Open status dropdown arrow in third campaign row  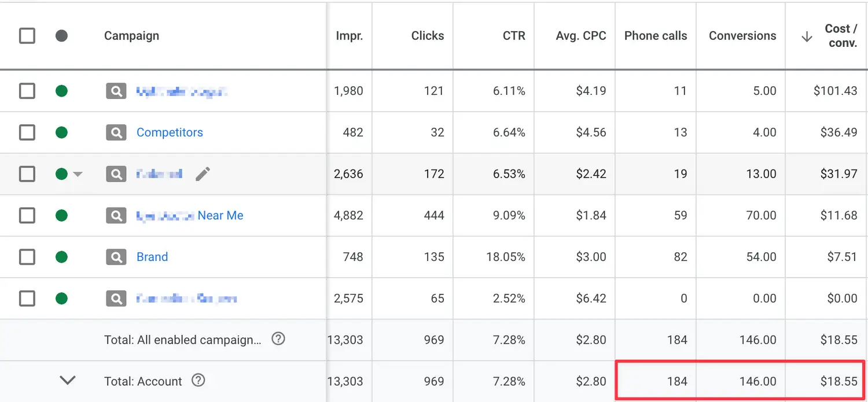point(78,174)
